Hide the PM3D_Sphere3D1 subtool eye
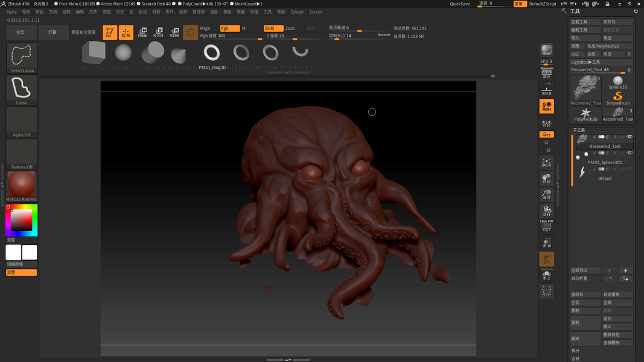This screenshot has height=362, width=644. pyautogui.click(x=630, y=153)
